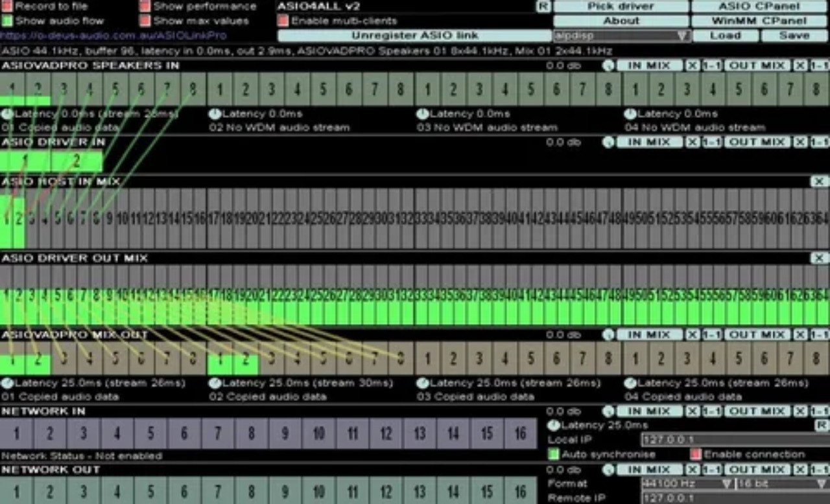Viewport: 830px width, 504px height.
Task: Click X beside IN MIX in Speakers In row
Action: click(693, 65)
